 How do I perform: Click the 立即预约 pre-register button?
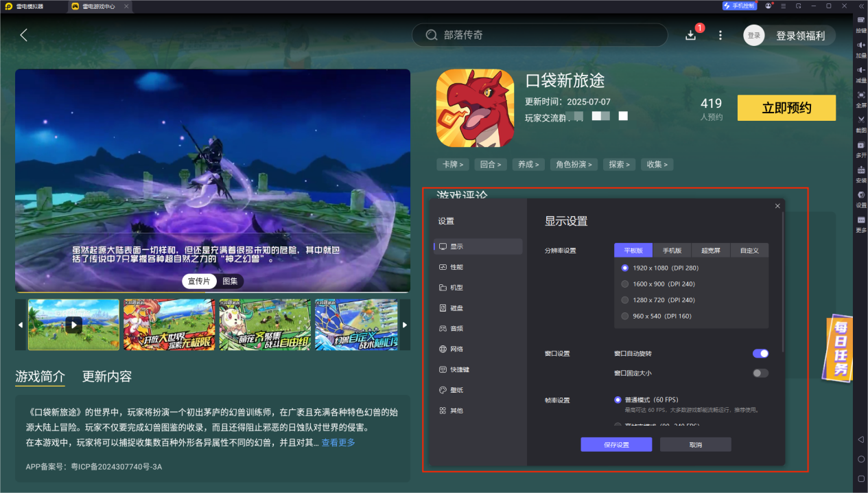point(786,108)
